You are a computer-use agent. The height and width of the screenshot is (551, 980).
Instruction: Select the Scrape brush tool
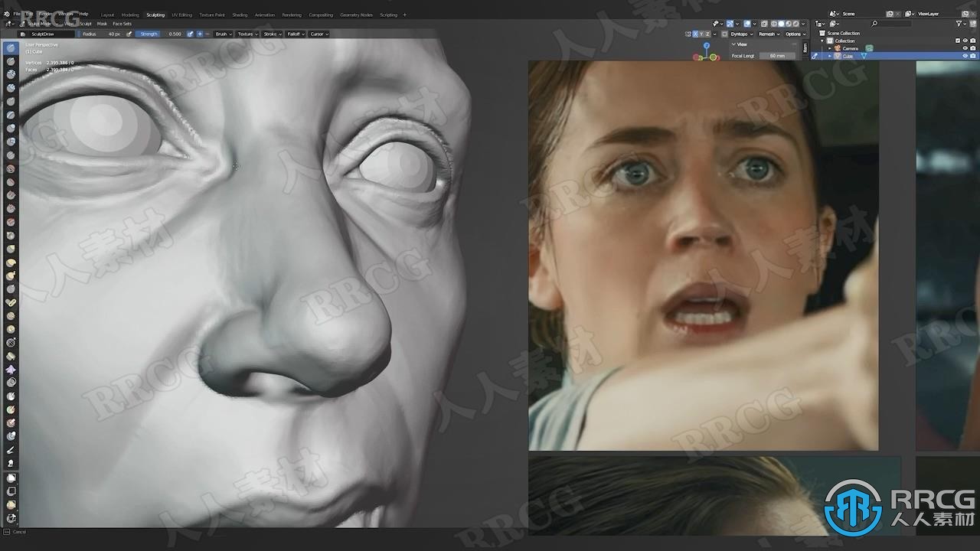pos(11,208)
